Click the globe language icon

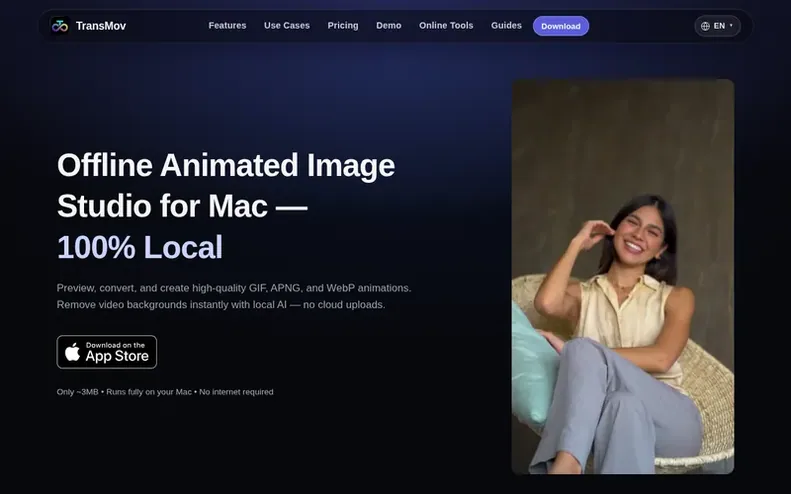click(705, 26)
